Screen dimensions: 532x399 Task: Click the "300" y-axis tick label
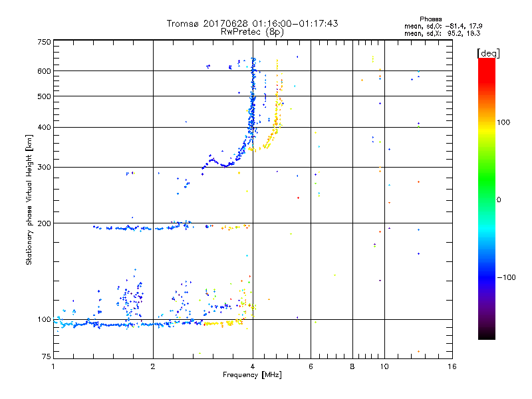[45, 168]
